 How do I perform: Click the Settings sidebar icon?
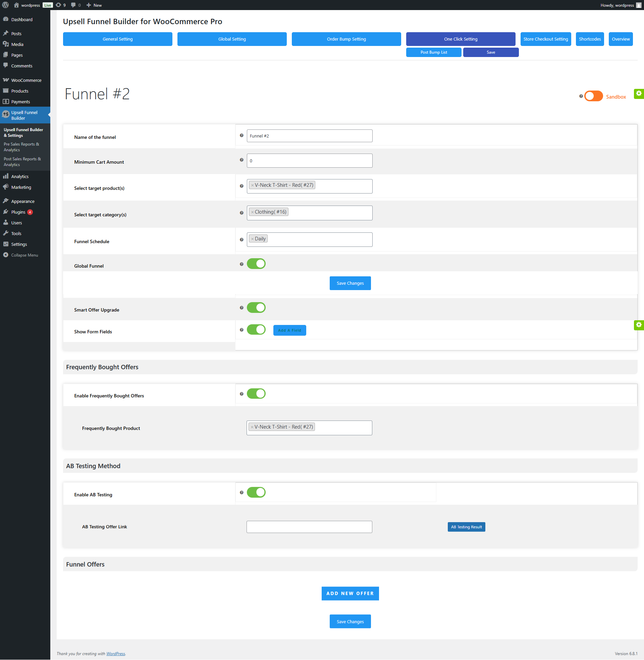(x=6, y=244)
